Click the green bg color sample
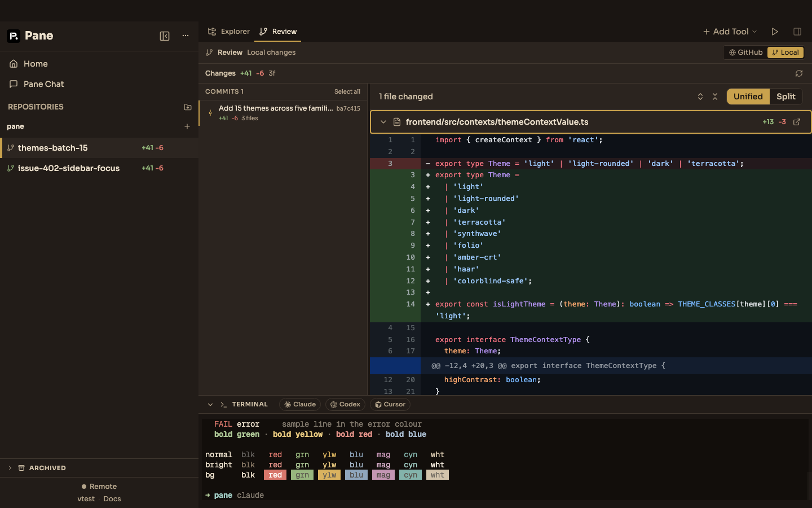812x508 pixels. tap(302, 475)
